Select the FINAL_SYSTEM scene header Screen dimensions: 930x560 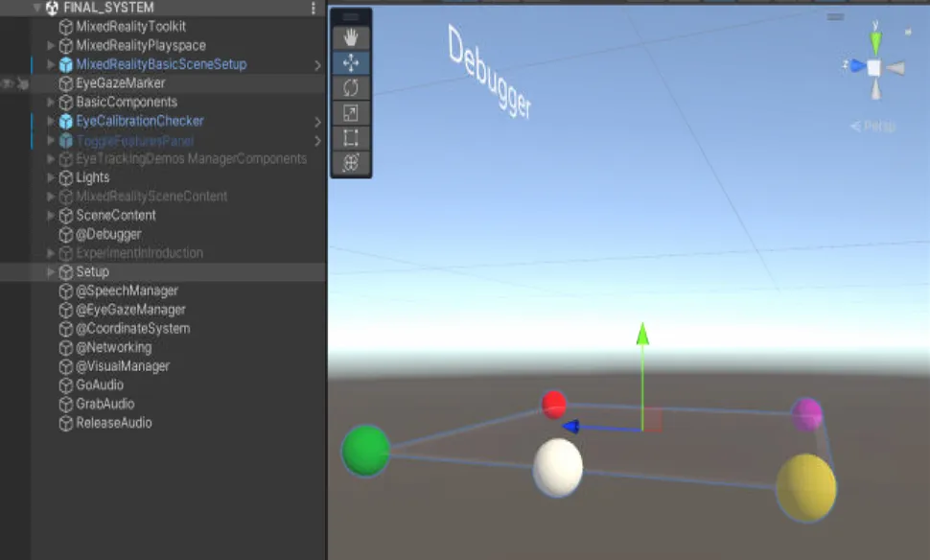pos(163,8)
